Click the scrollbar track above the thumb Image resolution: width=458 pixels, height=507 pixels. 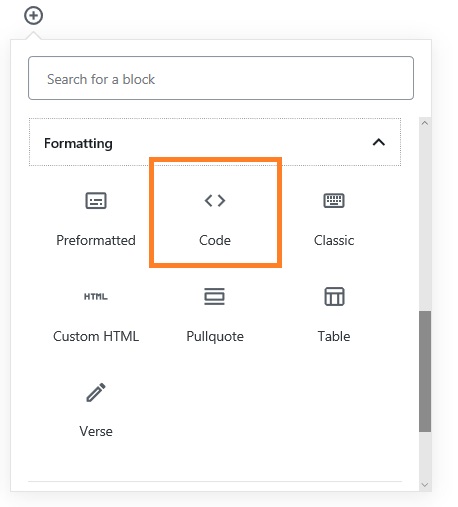pos(425,220)
